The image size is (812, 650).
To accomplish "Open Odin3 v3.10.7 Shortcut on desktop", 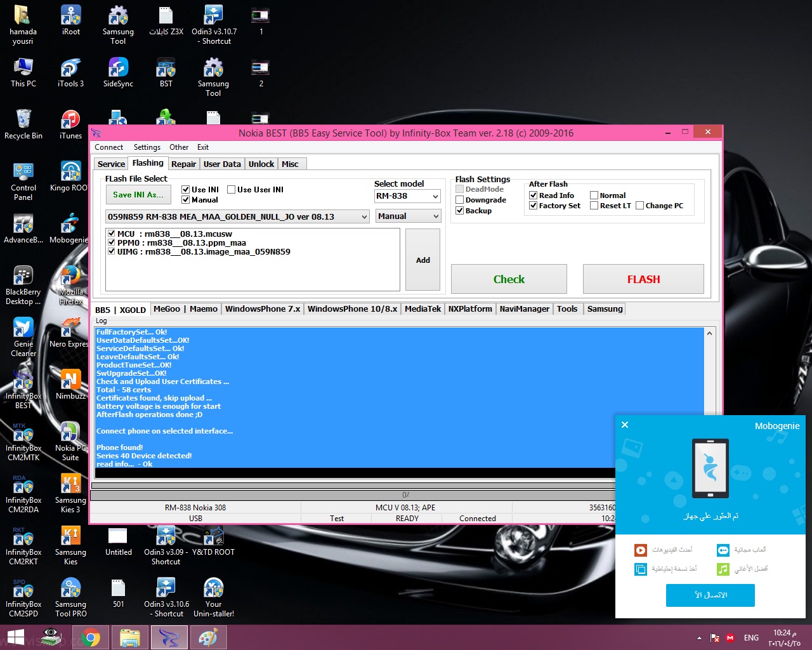I will click(x=214, y=25).
